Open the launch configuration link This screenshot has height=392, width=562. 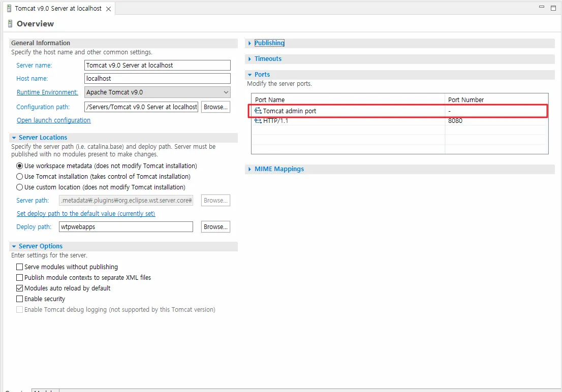pyautogui.click(x=54, y=120)
